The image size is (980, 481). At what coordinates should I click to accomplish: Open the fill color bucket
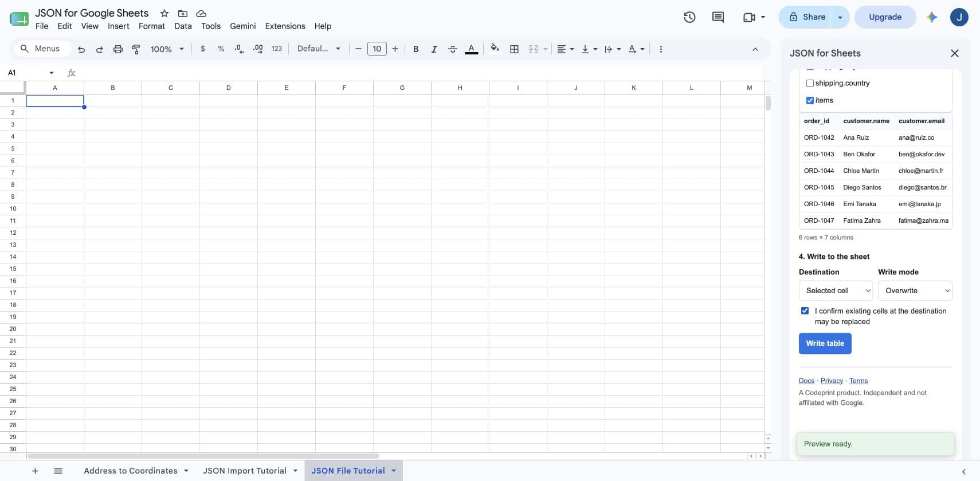coord(495,49)
